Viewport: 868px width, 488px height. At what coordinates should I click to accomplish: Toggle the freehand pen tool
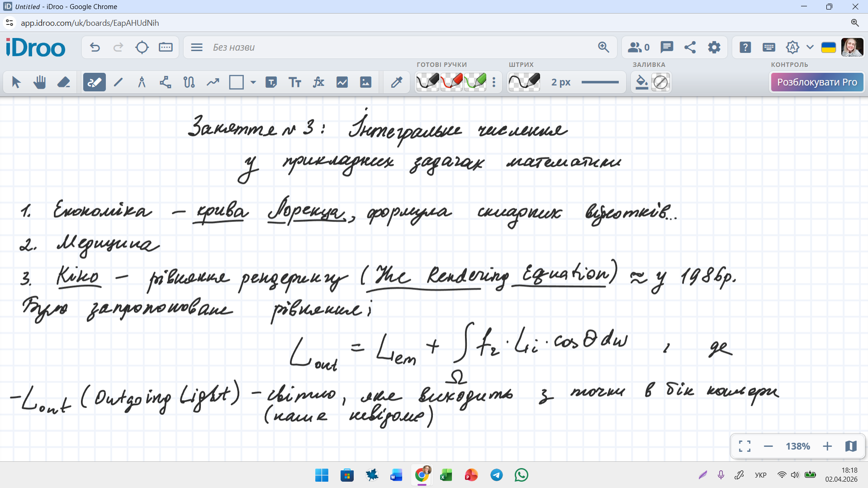coord(94,82)
